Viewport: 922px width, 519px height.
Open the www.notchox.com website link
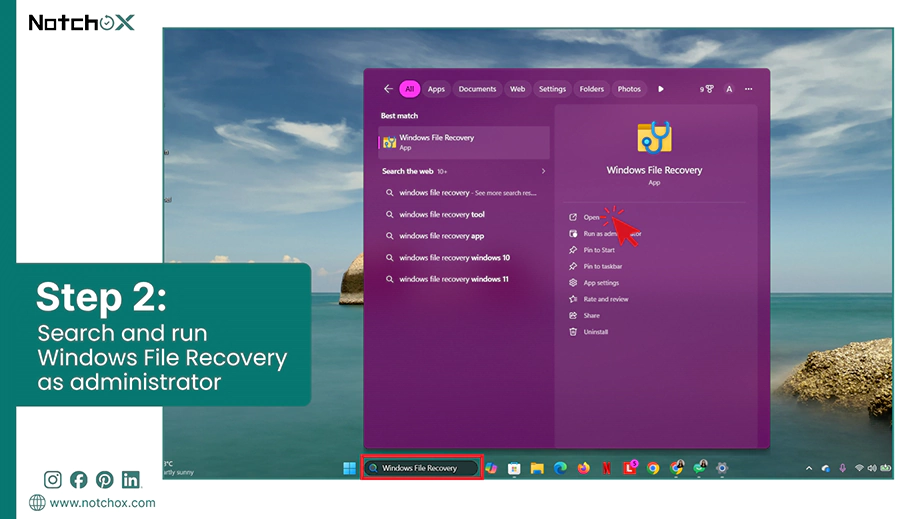coord(102,503)
